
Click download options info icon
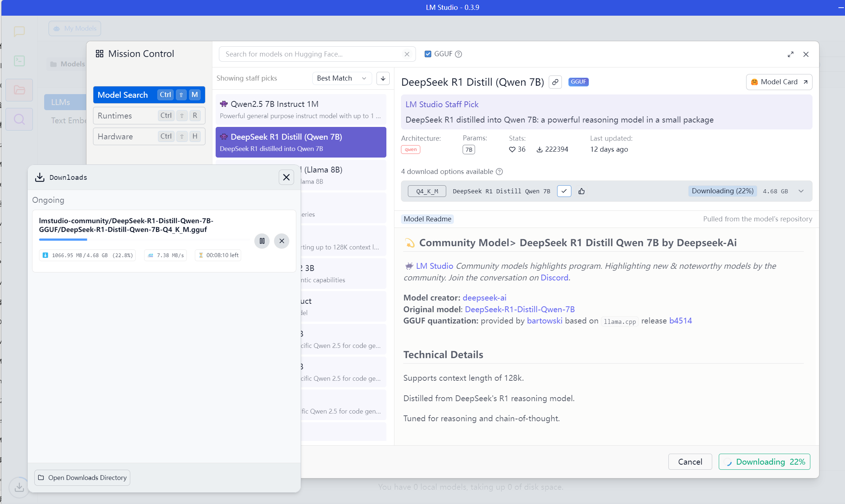pyautogui.click(x=499, y=171)
